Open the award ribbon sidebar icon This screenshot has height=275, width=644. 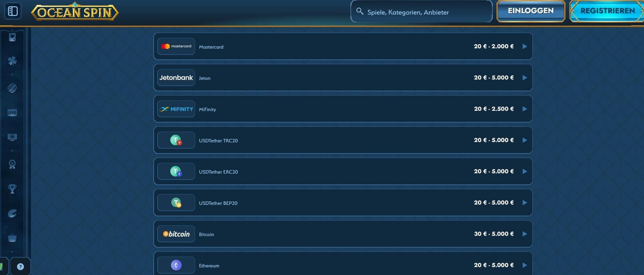12,164
